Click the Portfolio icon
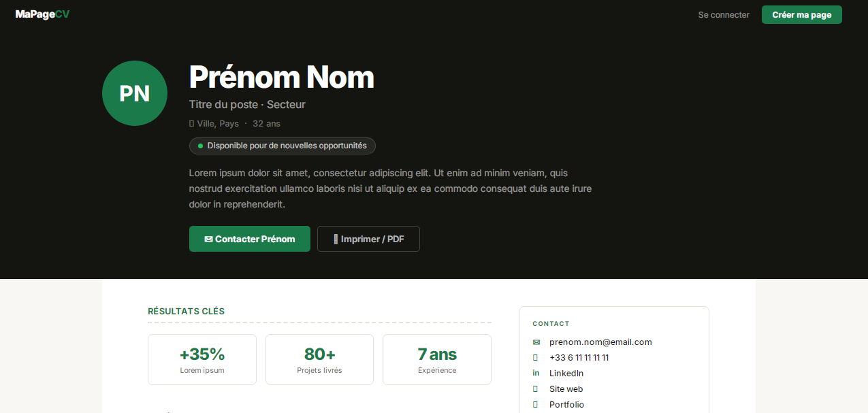The image size is (868, 413). (536, 405)
